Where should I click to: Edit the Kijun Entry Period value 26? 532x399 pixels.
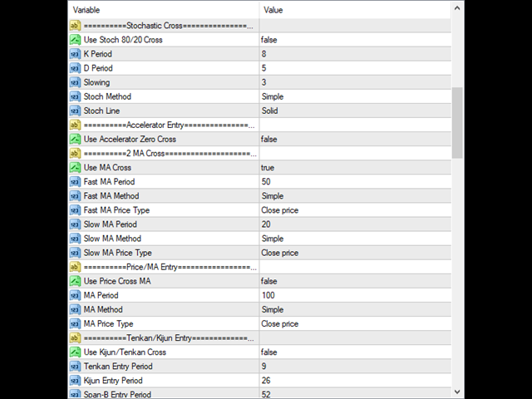pos(266,381)
